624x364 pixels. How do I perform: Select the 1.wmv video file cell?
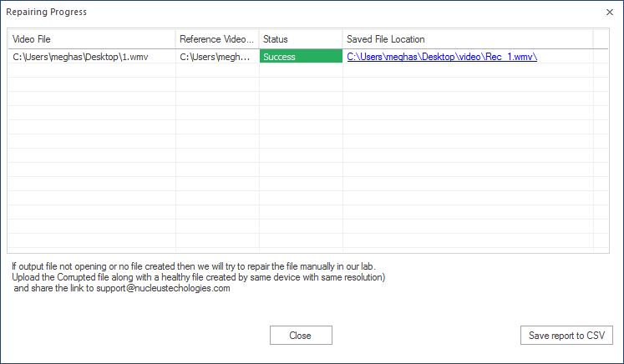(x=92, y=57)
